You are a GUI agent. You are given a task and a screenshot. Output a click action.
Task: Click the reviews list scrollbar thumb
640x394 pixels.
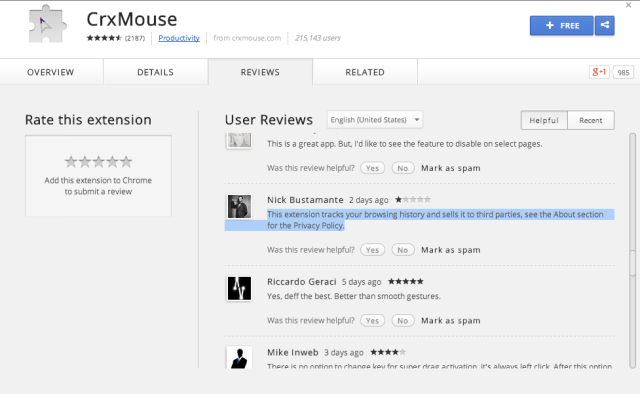tap(633, 263)
